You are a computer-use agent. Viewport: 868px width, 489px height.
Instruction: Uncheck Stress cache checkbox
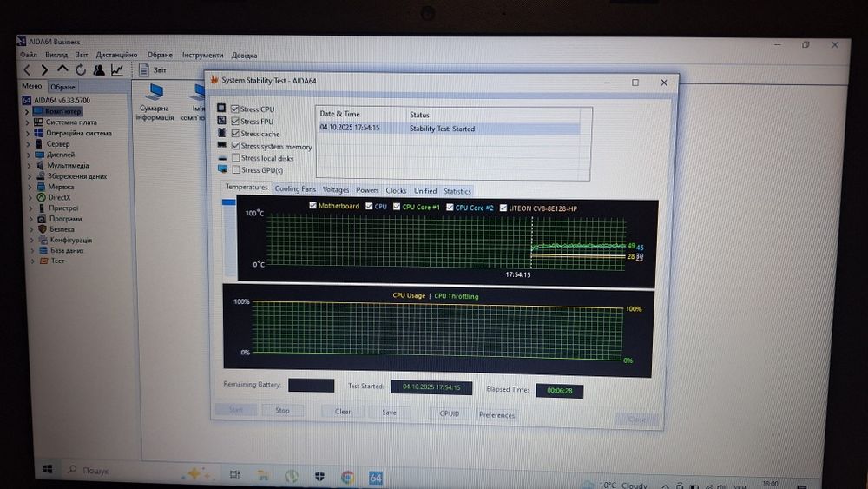coord(235,133)
